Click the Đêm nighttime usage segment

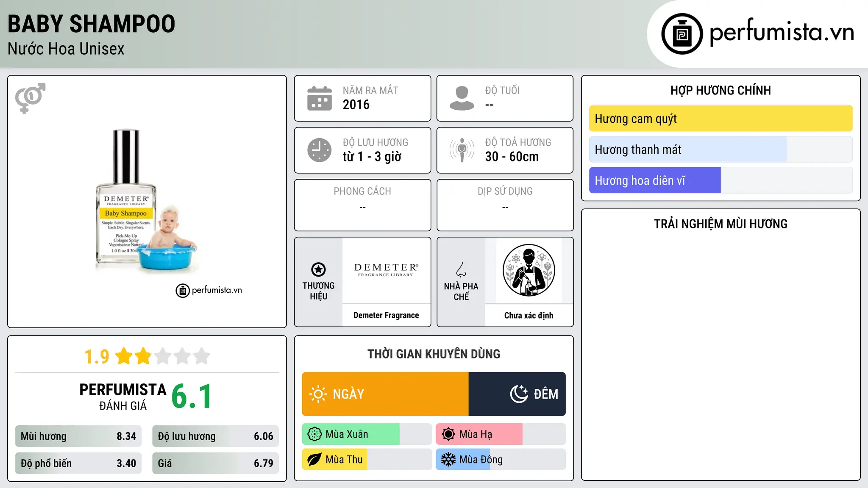coord(517,394)
